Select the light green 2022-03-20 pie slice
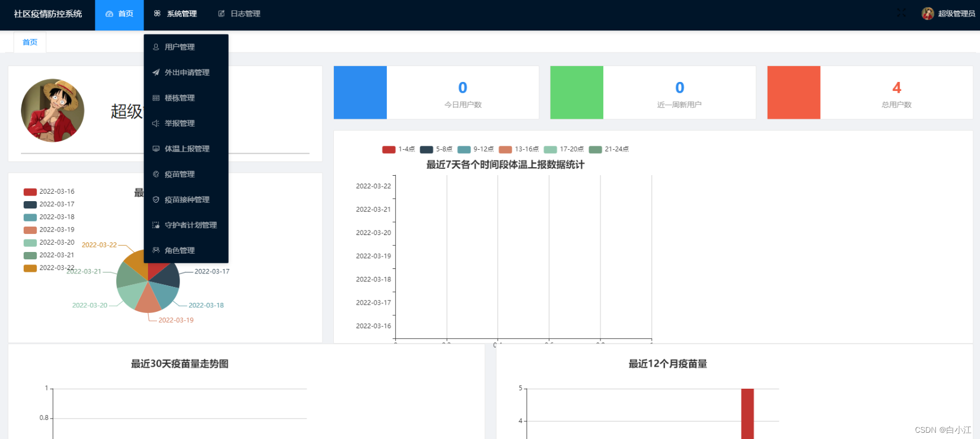Image resolution: width=980 pixels, height=439 pixels. coord(132,294)
